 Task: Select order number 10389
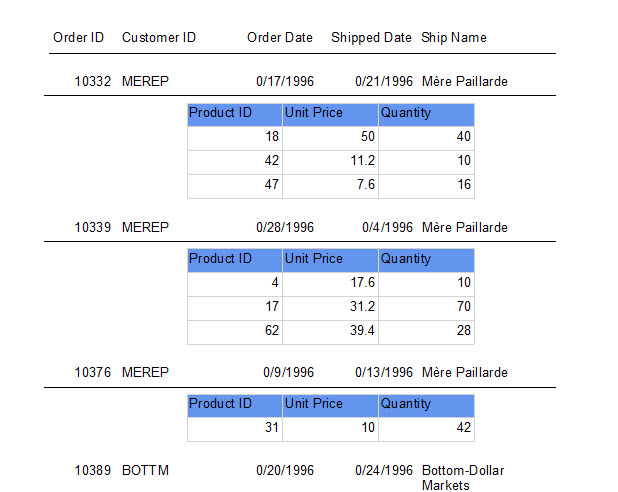[x=93, y=471]
